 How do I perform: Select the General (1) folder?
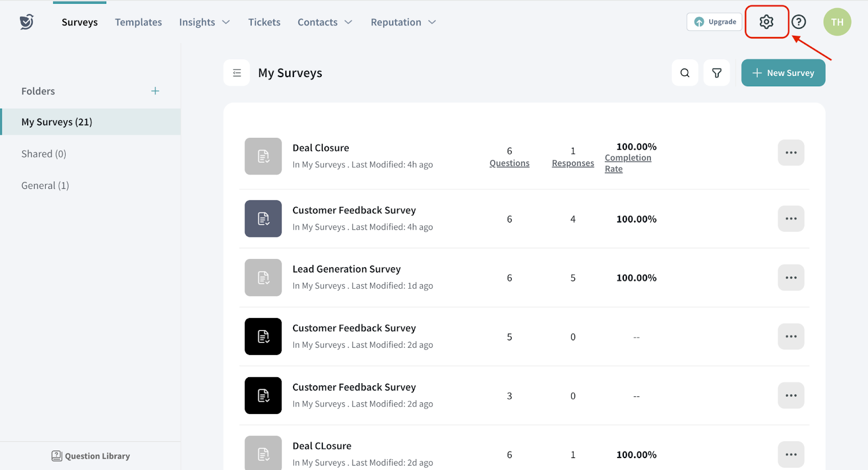click(45, 186)
